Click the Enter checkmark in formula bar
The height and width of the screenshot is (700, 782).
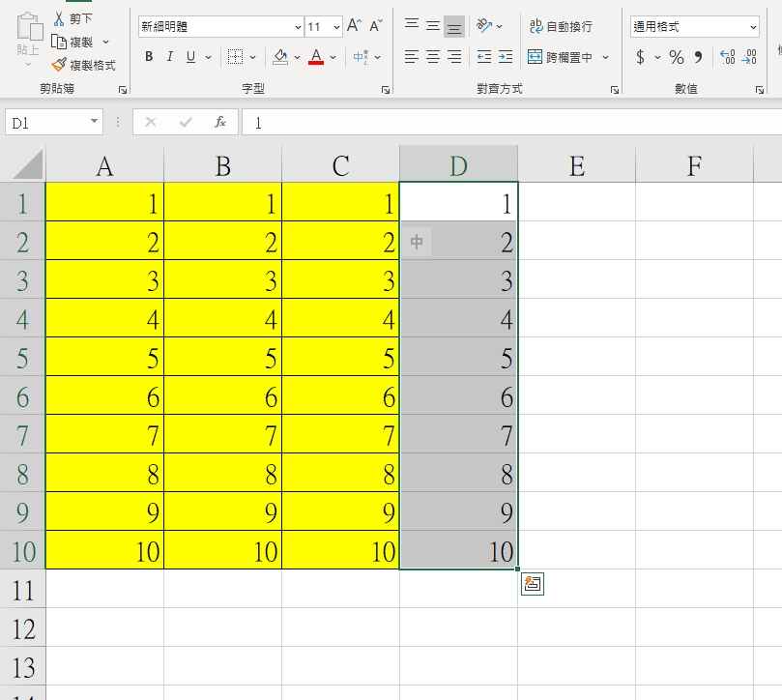[186, 122]
